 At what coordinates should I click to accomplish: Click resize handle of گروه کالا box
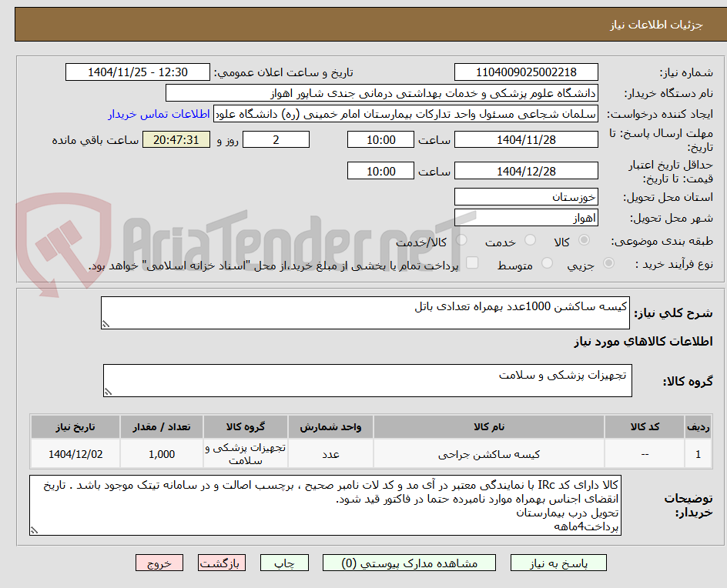click(108, 392)
